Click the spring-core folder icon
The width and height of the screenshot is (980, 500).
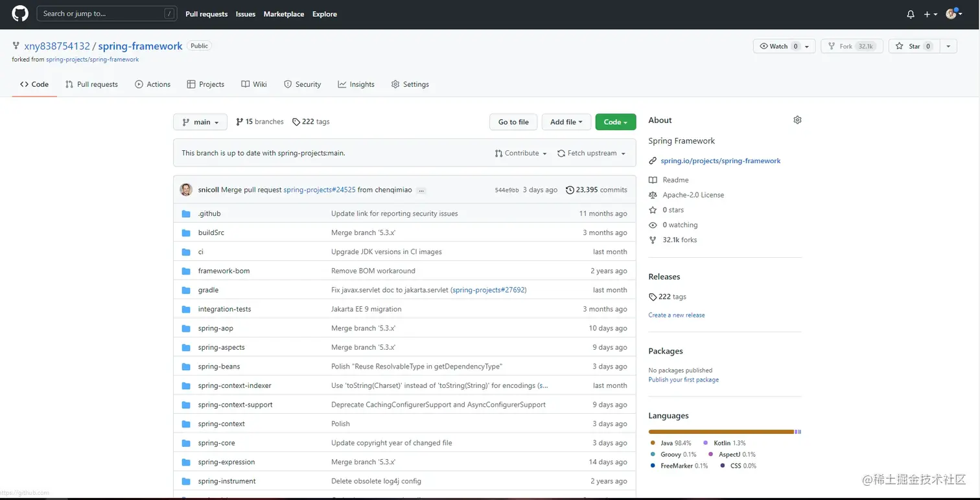186,443
